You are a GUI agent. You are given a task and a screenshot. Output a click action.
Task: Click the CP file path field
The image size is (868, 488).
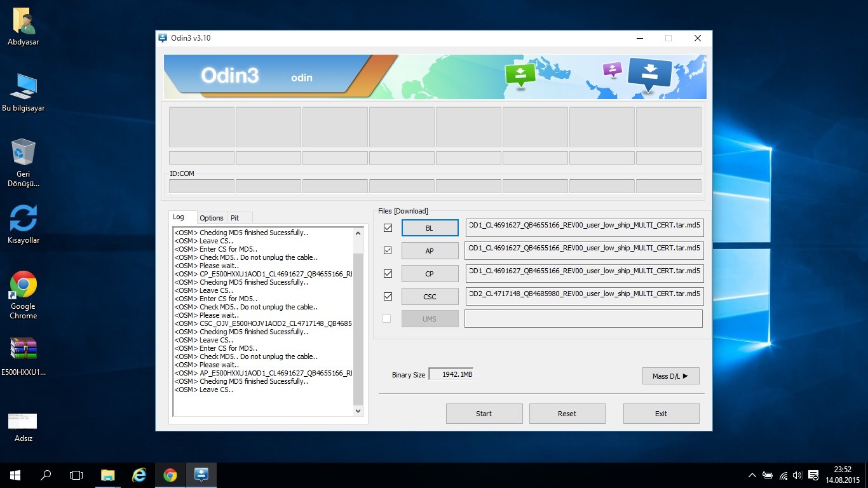tap(584, 273)
